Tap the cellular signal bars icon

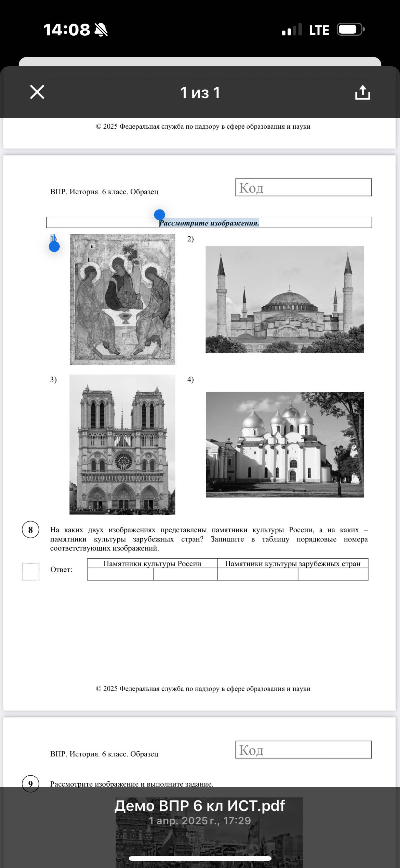[x=292, y=30]
